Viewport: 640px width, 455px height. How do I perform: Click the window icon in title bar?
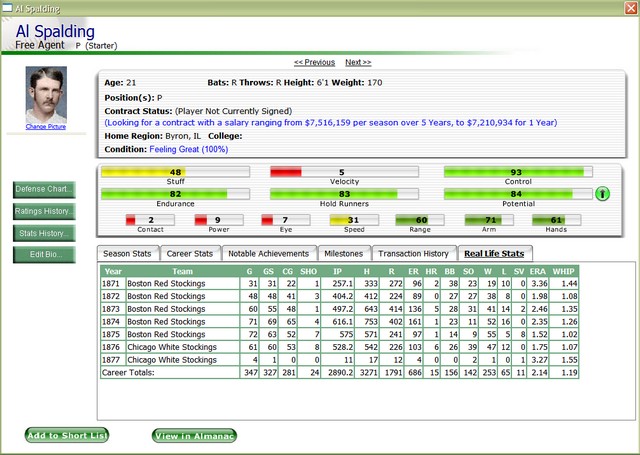[7, 8]
